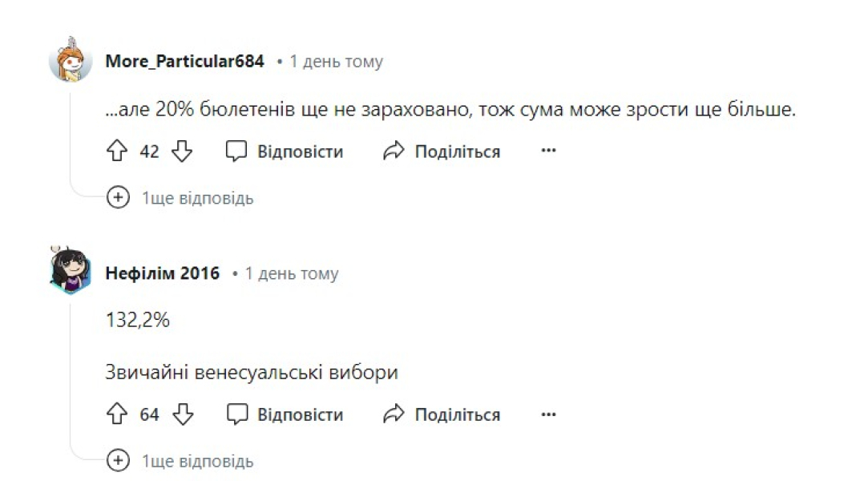
Task: Open the share icon on the first comment
Action: click(392, 150)
